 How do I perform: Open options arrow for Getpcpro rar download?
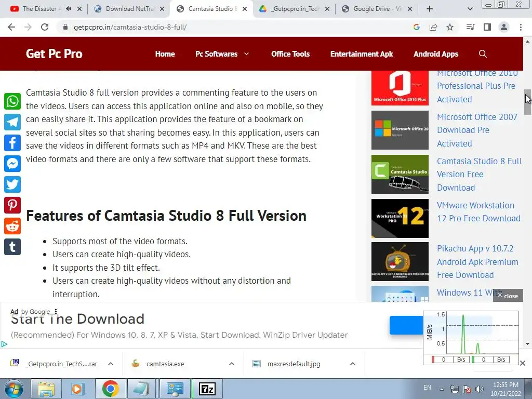(111, 364)
